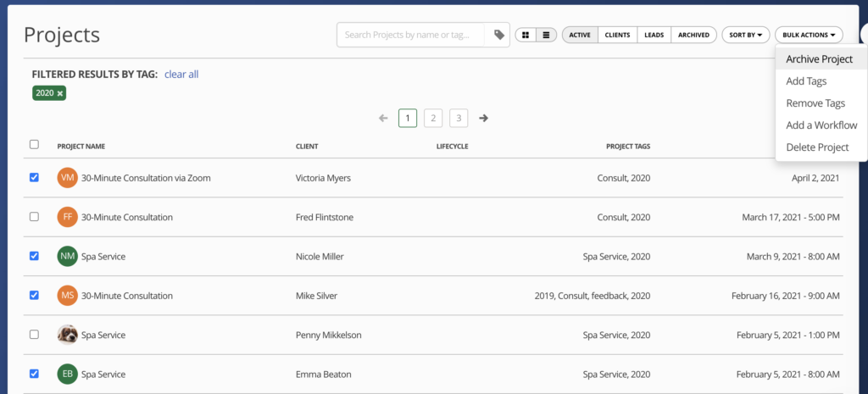Go to page 2 of results
The width and height of the screenshot is (868, 394).
click(433, 119)
